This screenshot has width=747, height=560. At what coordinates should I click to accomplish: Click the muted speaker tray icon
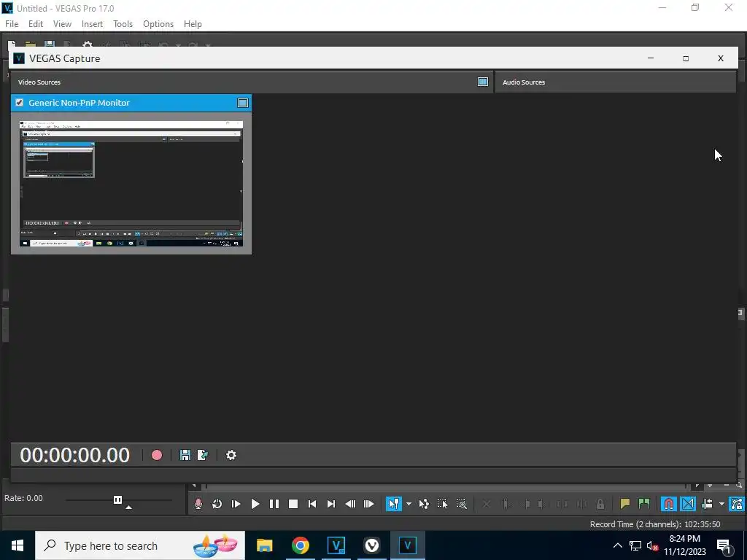coord(652,545)
